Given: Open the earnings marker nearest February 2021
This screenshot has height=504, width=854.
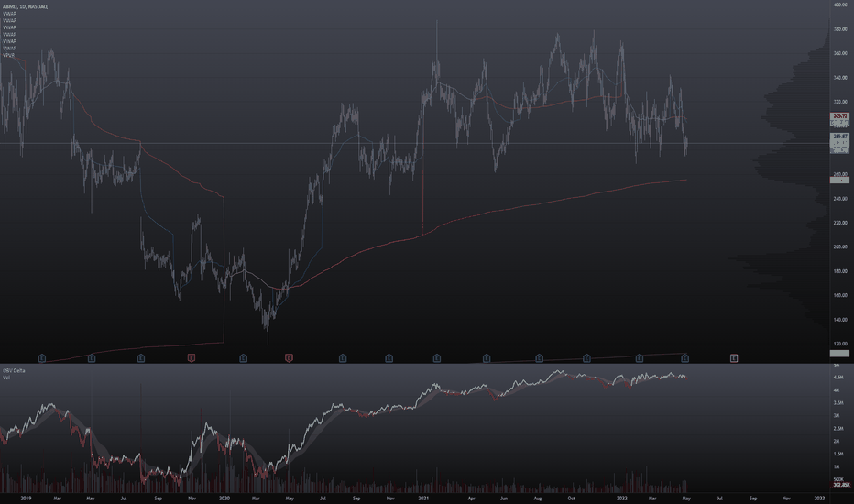Looking at the screenshot, I should (437, 358).
